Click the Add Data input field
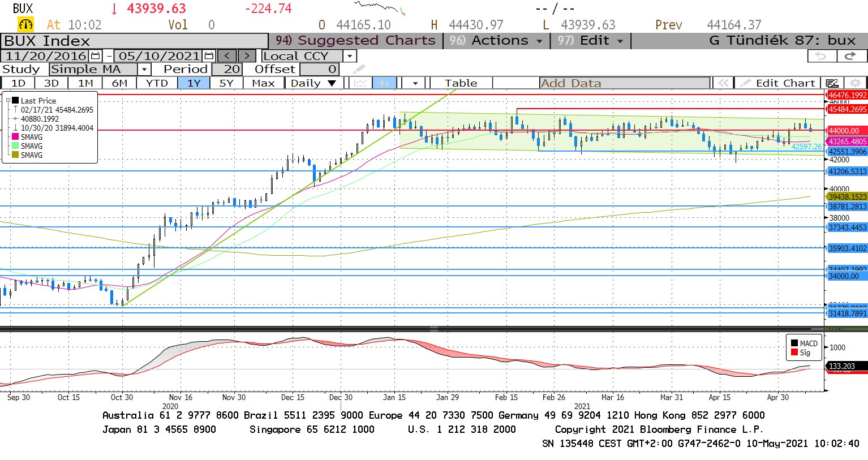This screenshot has width=868, height=460. (x=625, y=83)
